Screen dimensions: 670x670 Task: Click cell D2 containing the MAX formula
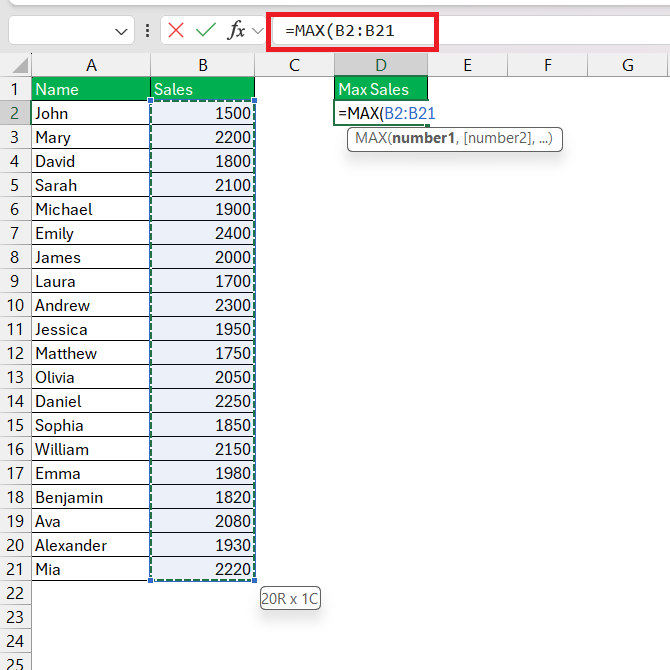click(x=381, y=113)
